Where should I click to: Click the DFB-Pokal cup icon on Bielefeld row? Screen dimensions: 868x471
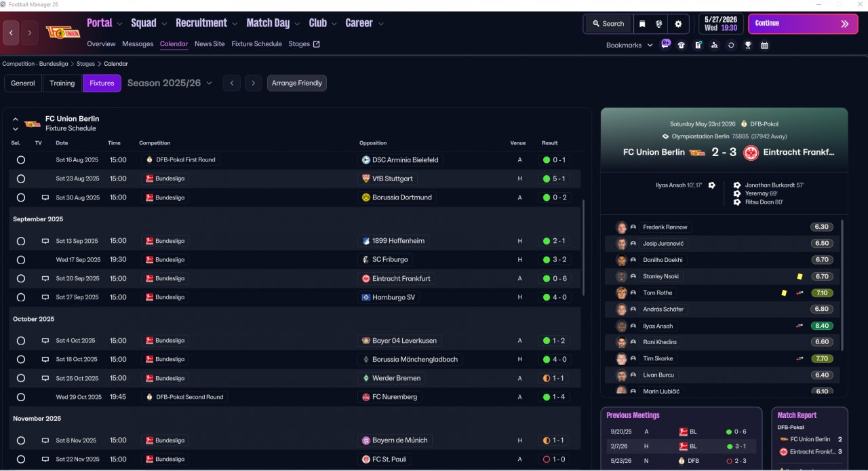tap(150, 160)
